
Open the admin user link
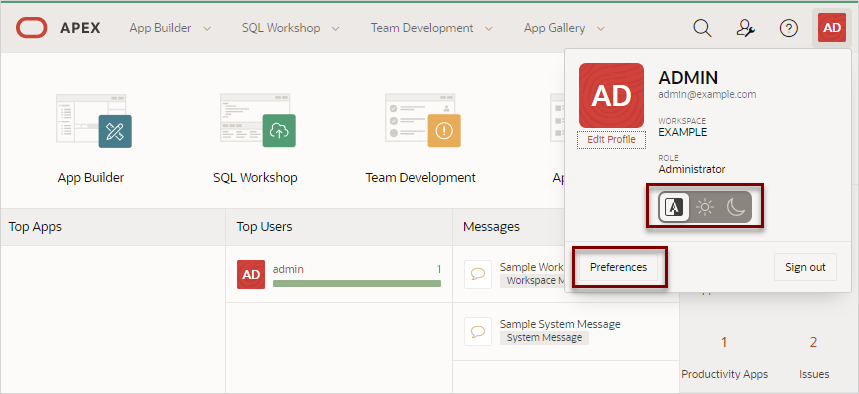[x=288, y=269]
